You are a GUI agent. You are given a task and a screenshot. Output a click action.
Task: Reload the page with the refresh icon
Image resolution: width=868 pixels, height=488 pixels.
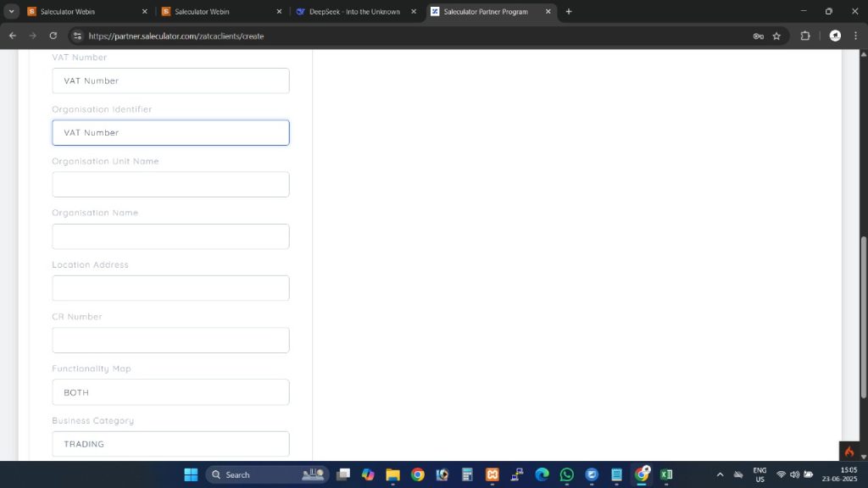(53, 36)
